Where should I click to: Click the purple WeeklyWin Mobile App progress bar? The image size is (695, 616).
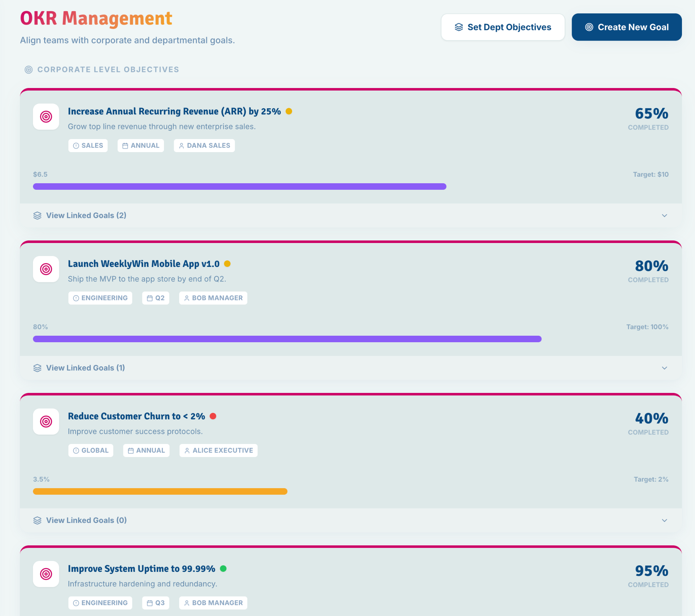[287, 339]
